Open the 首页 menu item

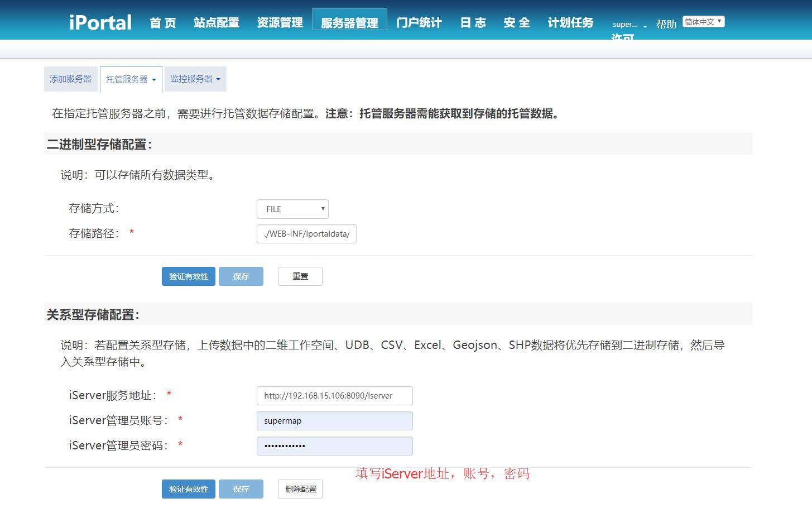coord(162,23)
